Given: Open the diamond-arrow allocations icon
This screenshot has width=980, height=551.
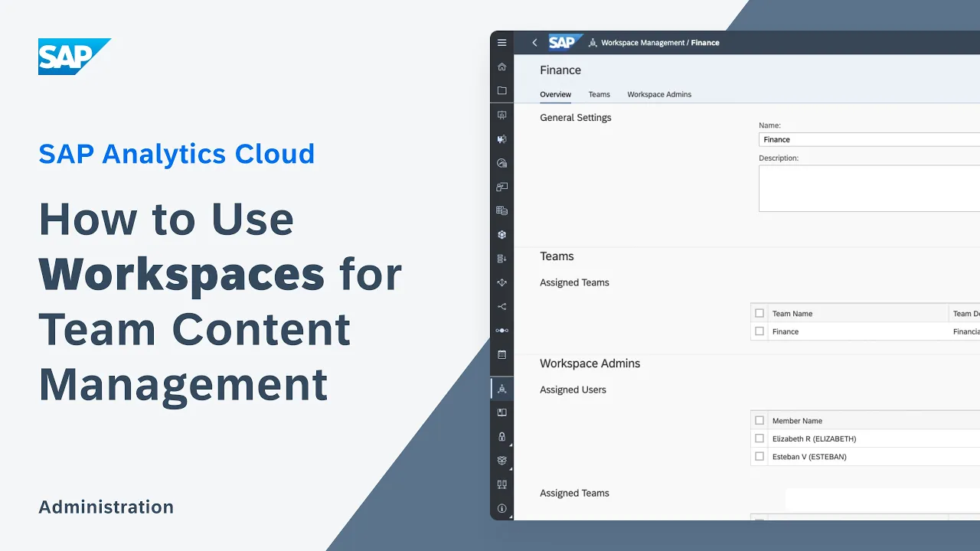Looking at the screenshot, I should tap(502, 282).
